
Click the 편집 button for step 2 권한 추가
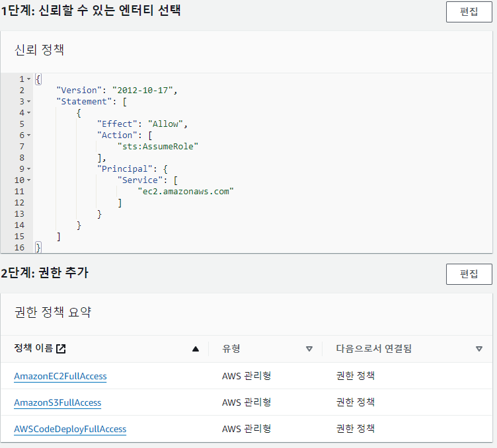(x=469, y=274)
